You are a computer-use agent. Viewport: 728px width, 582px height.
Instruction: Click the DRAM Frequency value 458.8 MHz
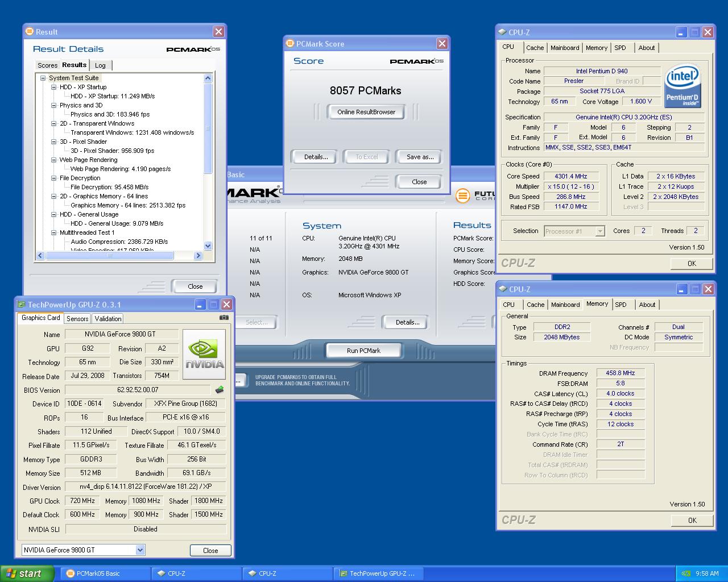[x=621, y=373]
